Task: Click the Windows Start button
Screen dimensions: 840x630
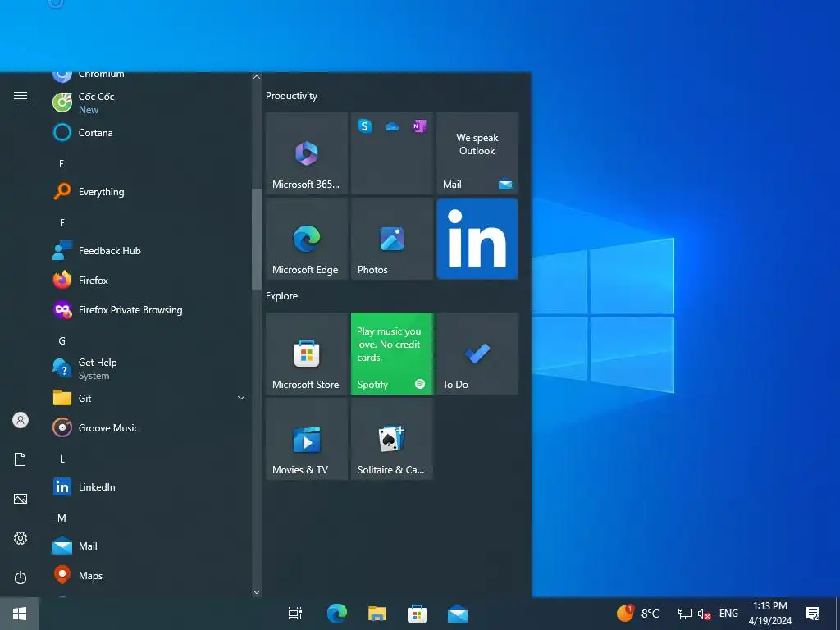Action: pyautogui.click(x=20, y=614)
